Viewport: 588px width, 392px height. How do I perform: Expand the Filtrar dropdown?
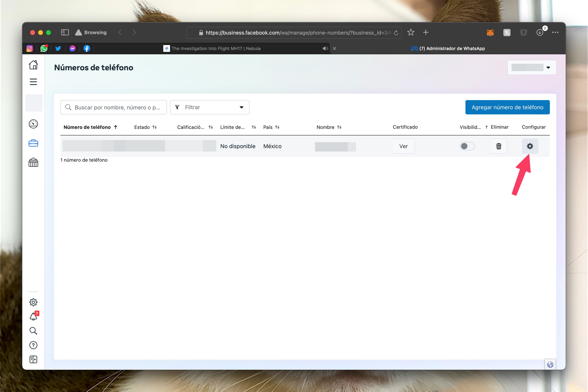pos(210,107)
